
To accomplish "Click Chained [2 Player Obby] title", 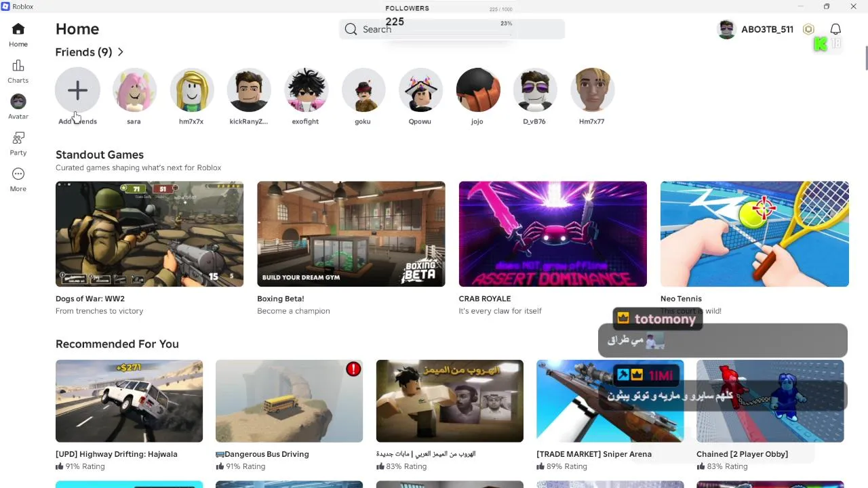I will pyautogui.click(x=742, y=454).
